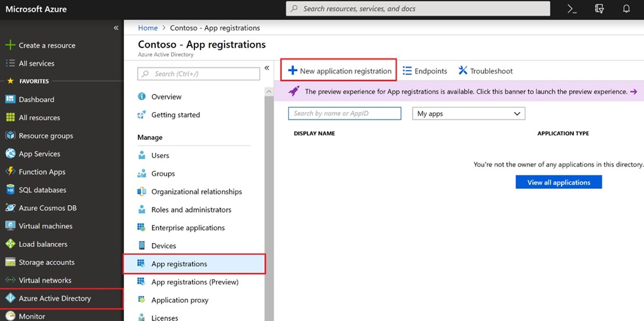Collapse the left favorites sidebar
The width and height of the screenshot is (644, 321).
pyautogui.click(x=116, y=28)
